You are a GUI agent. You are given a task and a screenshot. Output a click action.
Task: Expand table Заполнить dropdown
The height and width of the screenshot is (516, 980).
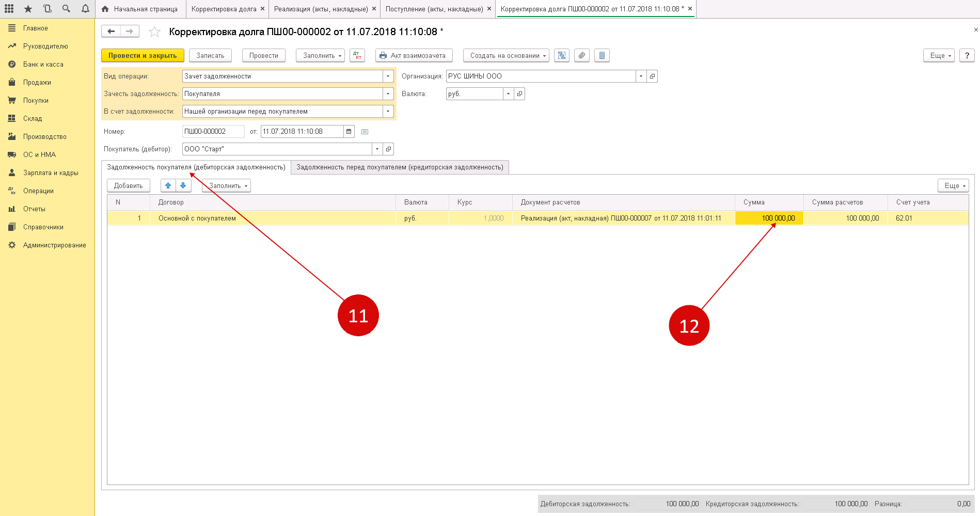click(x=226, y=186)
